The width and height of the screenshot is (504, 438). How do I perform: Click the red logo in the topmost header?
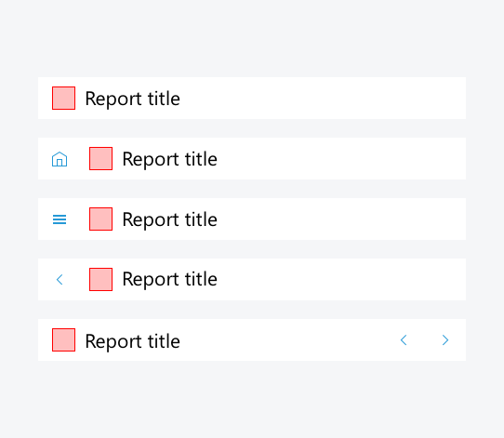(63, 98)
